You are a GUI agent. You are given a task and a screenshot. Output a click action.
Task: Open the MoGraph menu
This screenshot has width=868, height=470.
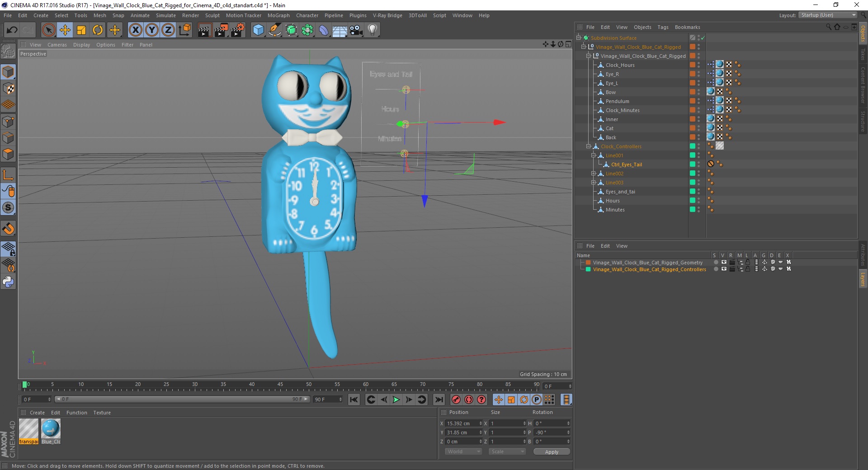278,15
